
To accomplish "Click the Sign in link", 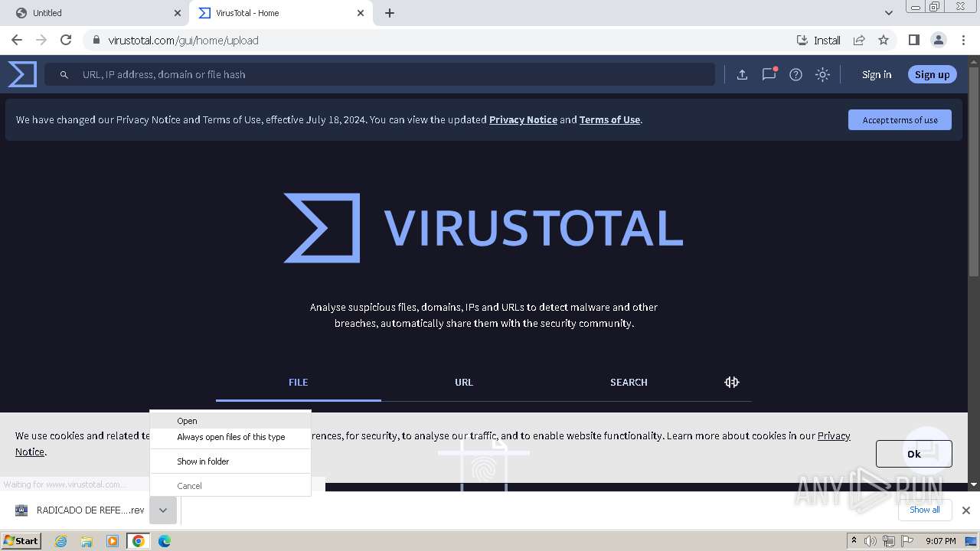I will click(x=877, y=74).
